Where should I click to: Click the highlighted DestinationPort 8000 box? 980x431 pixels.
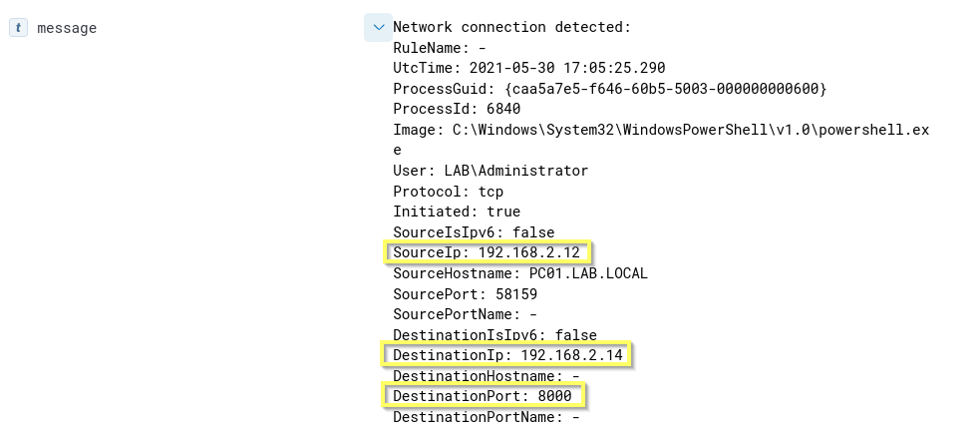pyautogui.click(x=483, y=396)
